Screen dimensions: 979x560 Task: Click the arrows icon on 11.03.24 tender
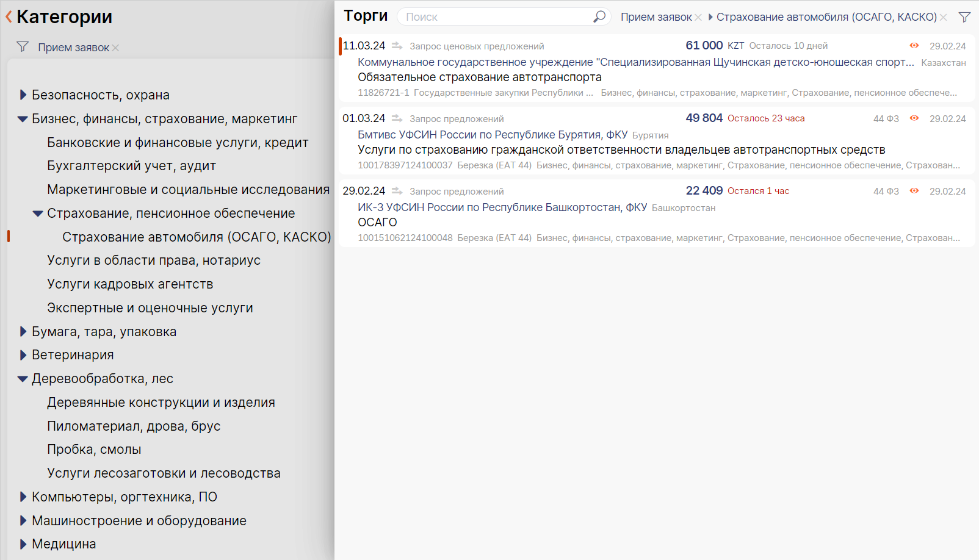397,46
